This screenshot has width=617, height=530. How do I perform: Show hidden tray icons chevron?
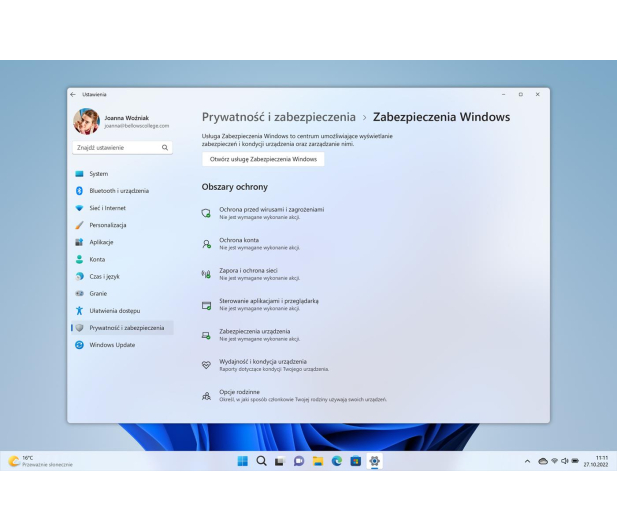527,461
